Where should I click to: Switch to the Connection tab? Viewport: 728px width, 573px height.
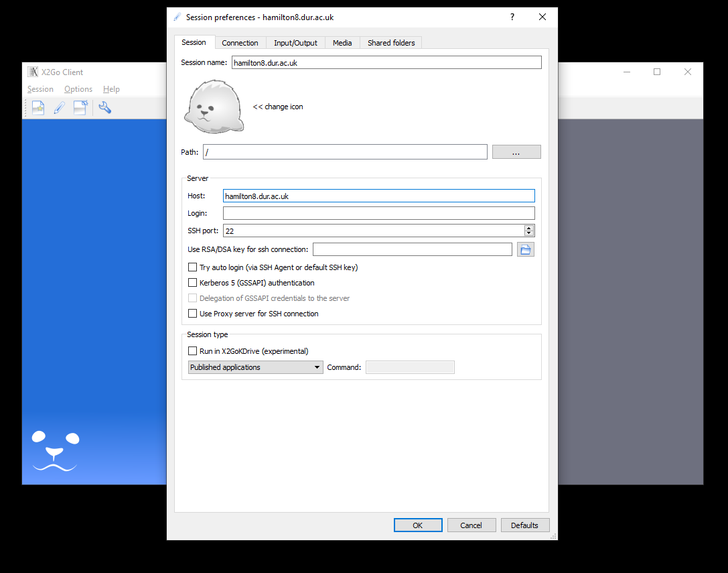point(240,43)
